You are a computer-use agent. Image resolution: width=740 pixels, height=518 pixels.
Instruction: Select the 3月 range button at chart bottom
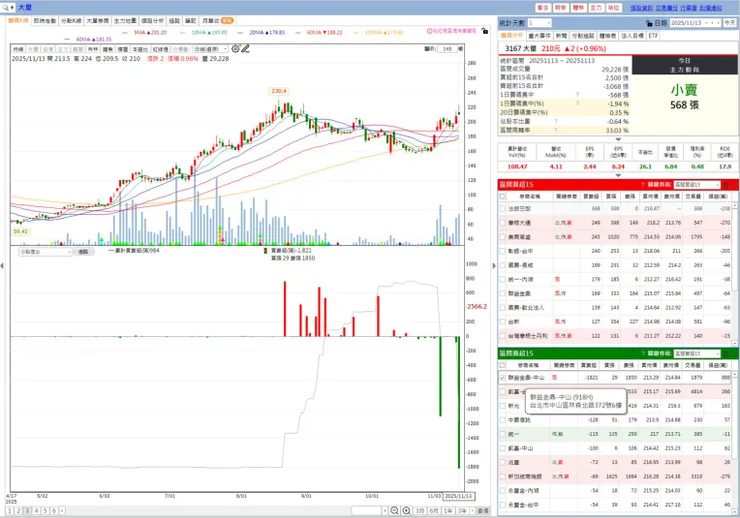point(420,510)
